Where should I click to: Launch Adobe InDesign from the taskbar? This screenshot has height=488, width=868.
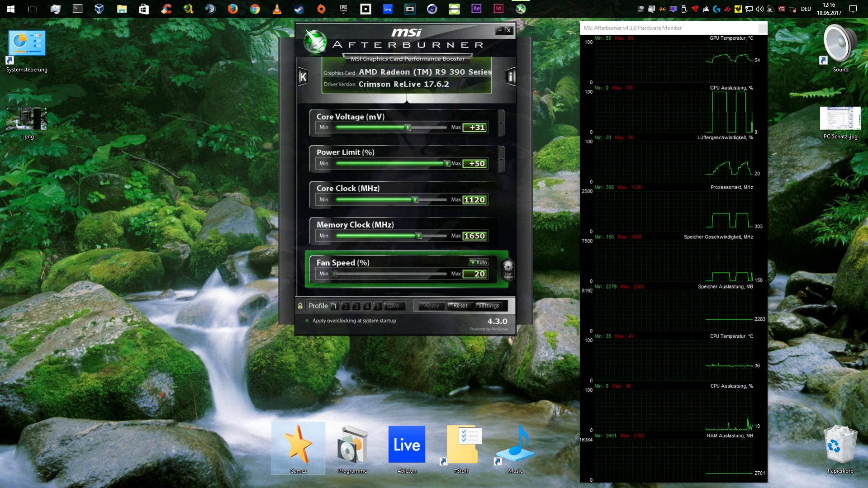point(498,9)
